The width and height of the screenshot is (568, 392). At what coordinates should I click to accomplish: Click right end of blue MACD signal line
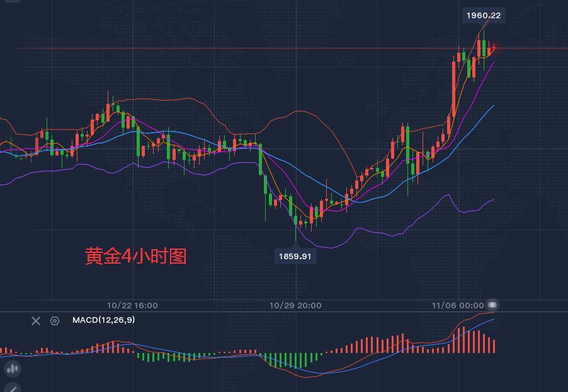coord(494,320)
